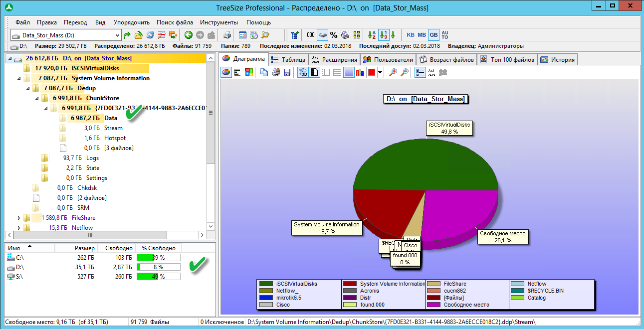The height and width of the screenshot is (329, 644).
Task: Click the 000 file count display icon
Action: [x=311, y=35]
